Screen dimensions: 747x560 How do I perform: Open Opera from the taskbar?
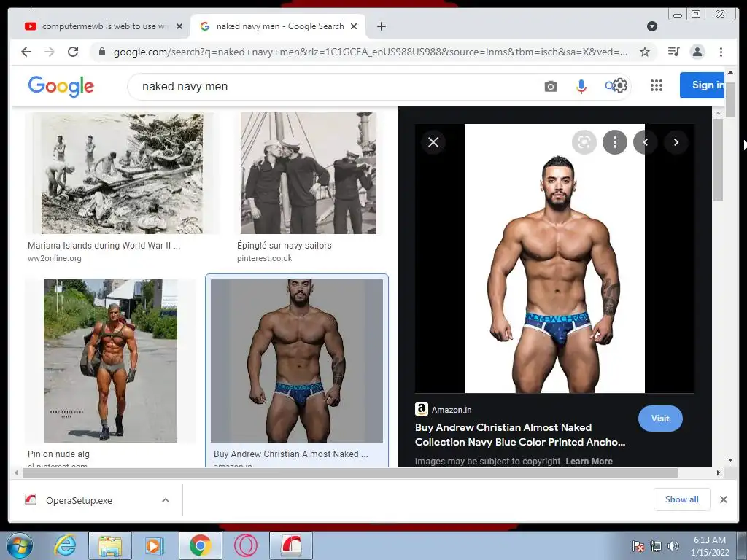point(245,545)
